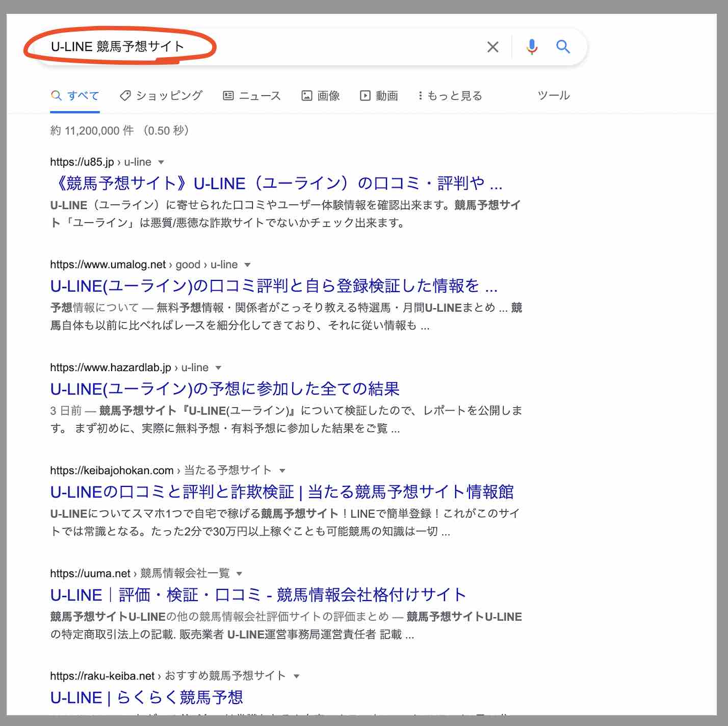Expand the breadcrumb arrow for www.umalog.net
This screenshot has height=726, width=728.
point(248,265)
